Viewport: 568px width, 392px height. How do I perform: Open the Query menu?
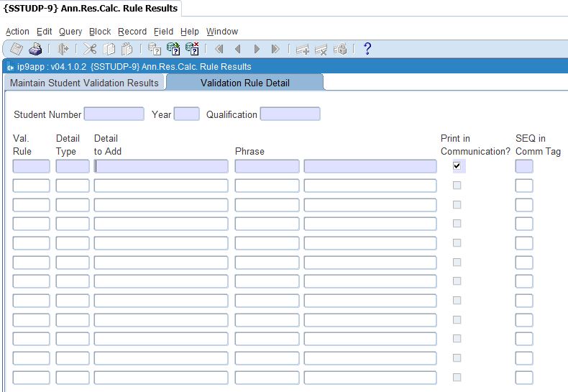[70, 32]
